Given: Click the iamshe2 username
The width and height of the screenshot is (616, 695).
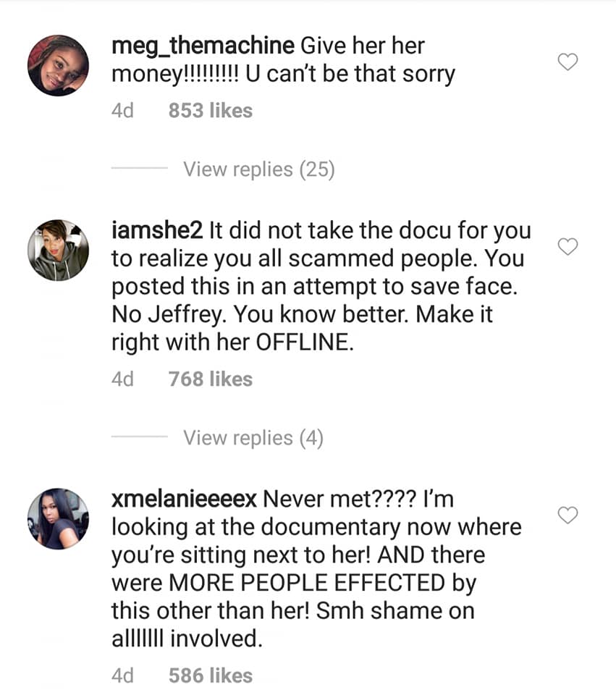Looking at the screenshot, I should [x=156, y=232].
